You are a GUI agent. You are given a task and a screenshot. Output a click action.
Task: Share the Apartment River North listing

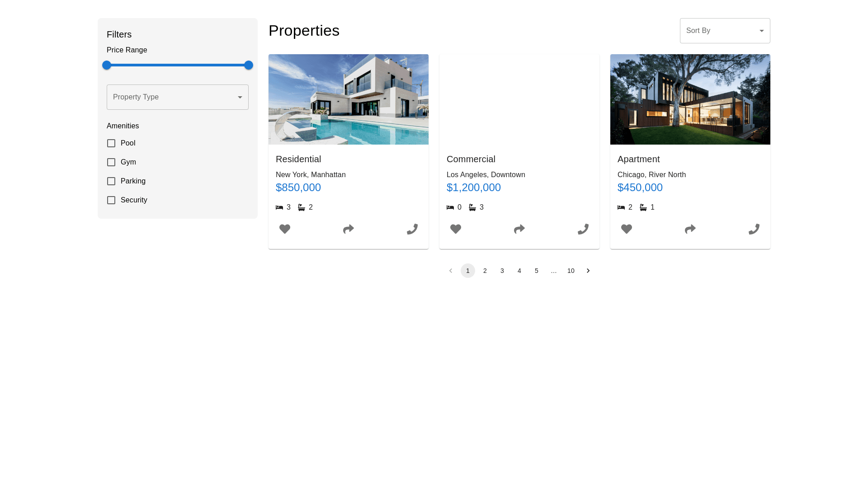(x=690, y=229)
